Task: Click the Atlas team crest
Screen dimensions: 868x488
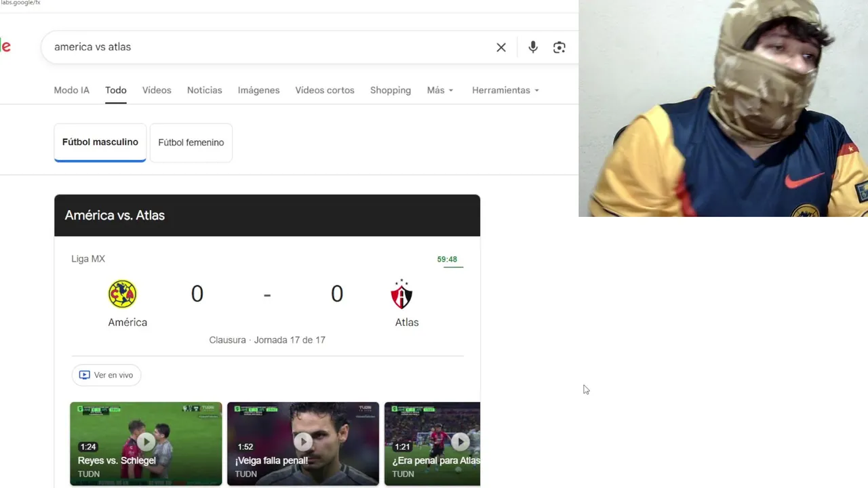Action: [401, 294]
